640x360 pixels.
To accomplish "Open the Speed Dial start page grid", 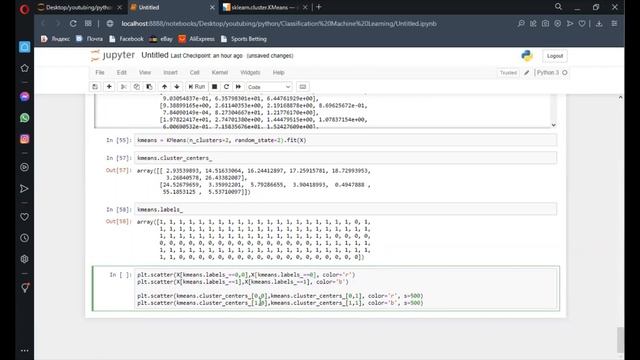I will pos(88,24).
